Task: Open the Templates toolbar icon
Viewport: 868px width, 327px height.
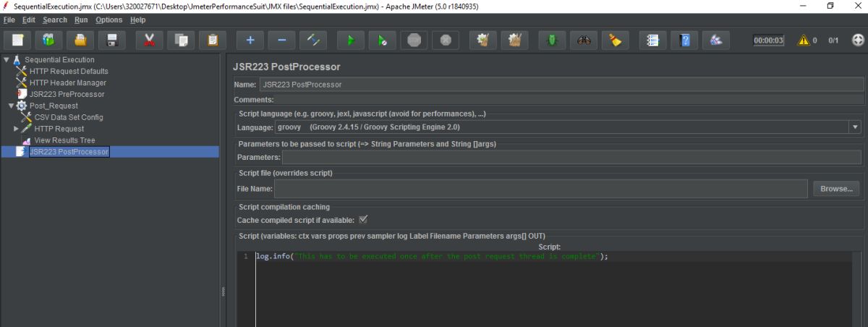Action: (x=49, y=41)
